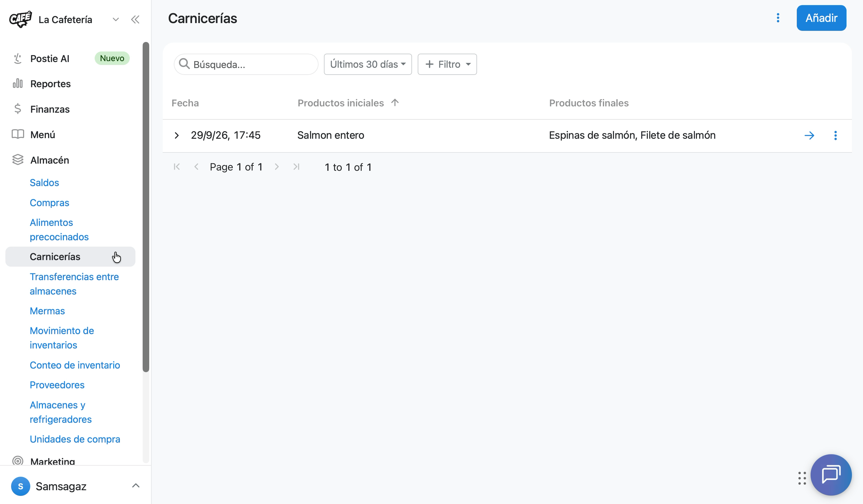Go to last page

tap(297, 167)
